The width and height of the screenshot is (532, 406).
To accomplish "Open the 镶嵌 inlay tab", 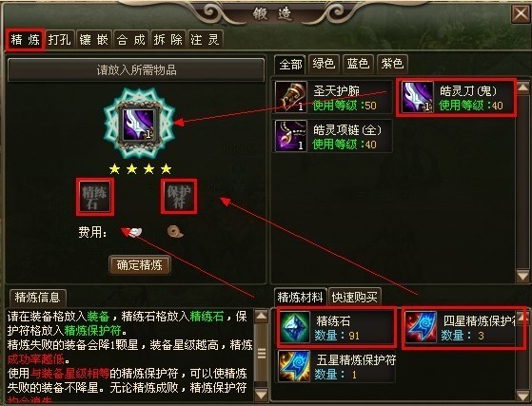I will (94, 40).
